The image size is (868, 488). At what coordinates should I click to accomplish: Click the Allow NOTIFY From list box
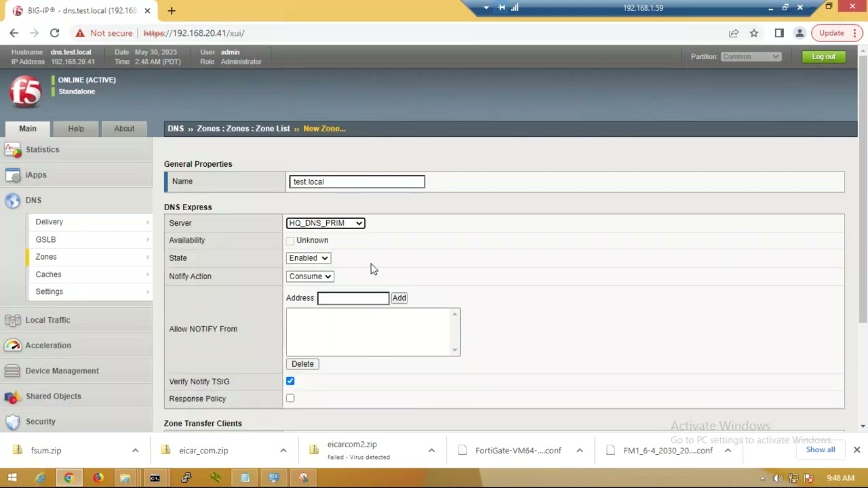[373, 332]
